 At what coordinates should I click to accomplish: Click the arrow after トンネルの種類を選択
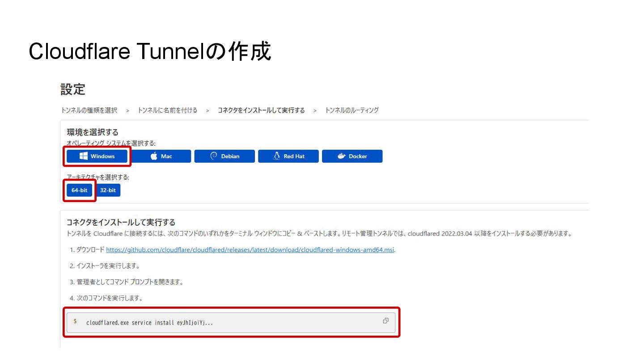127,110
